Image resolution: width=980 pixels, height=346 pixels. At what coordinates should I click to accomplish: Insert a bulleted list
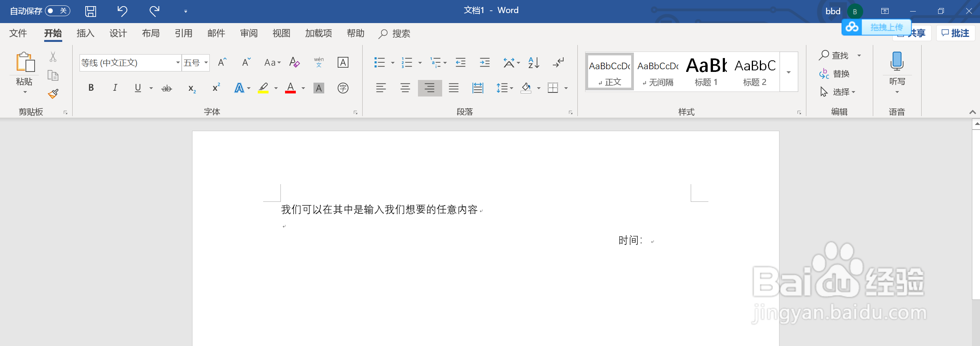380,62
